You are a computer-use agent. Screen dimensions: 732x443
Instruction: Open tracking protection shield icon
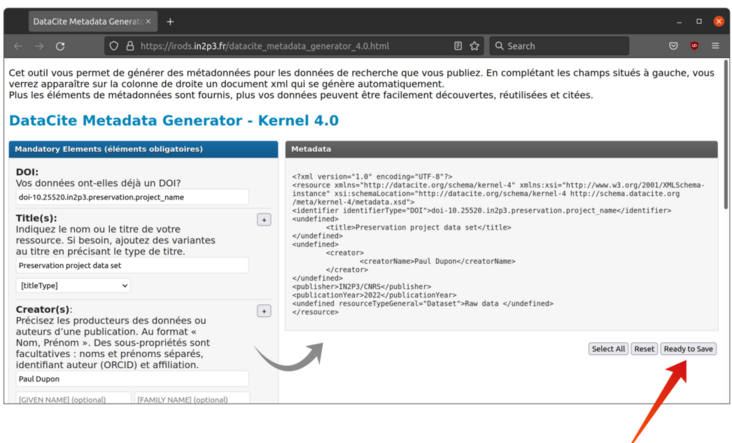[x=114, y=46]
